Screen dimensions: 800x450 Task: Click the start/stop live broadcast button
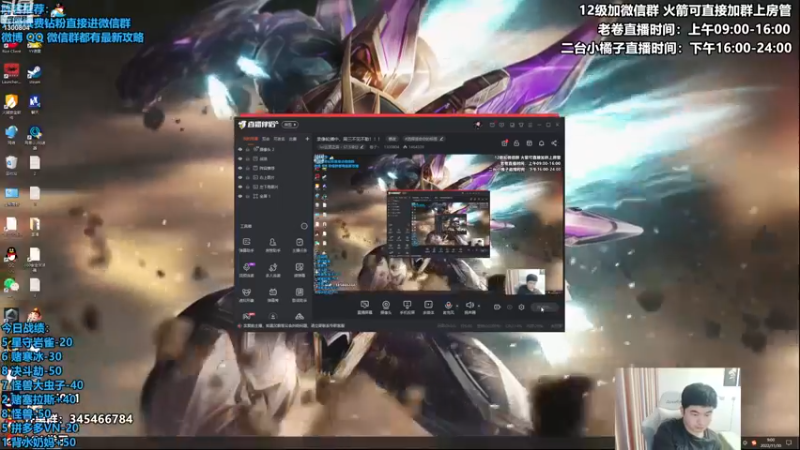point(544,307)
